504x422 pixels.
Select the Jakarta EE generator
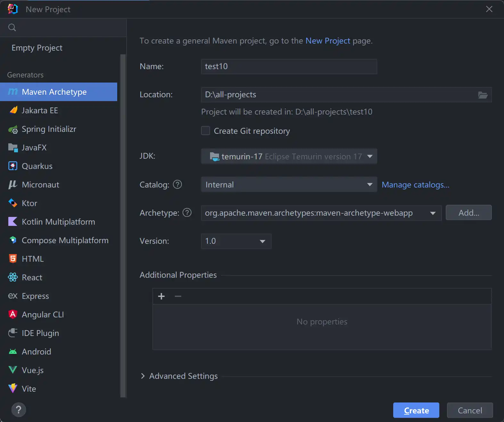click(x=59, y=110)
